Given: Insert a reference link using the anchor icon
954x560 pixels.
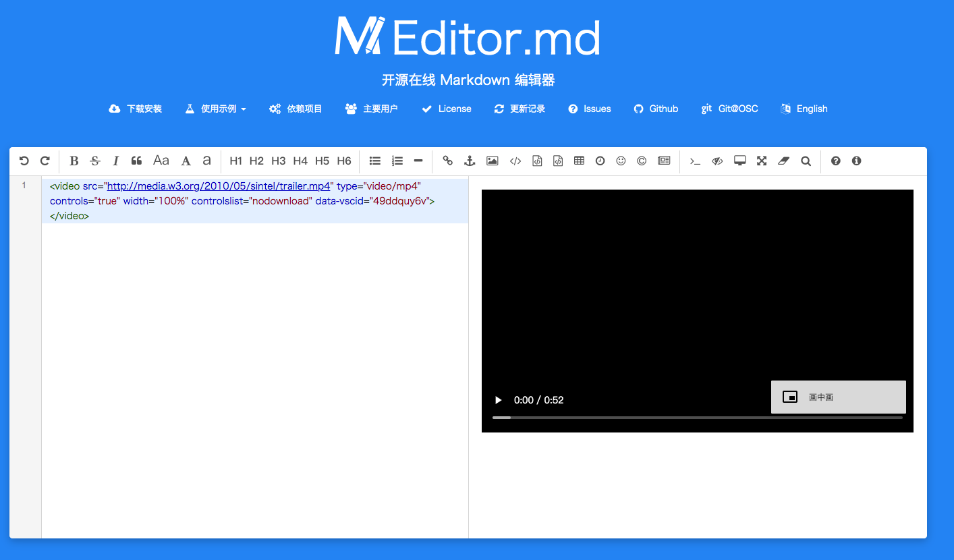Looking at the screenshot, I should (x=469, y=161).
